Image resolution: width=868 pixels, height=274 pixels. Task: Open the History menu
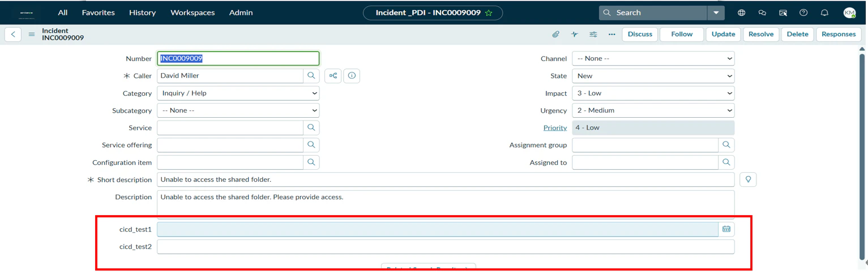pos(142,12)
